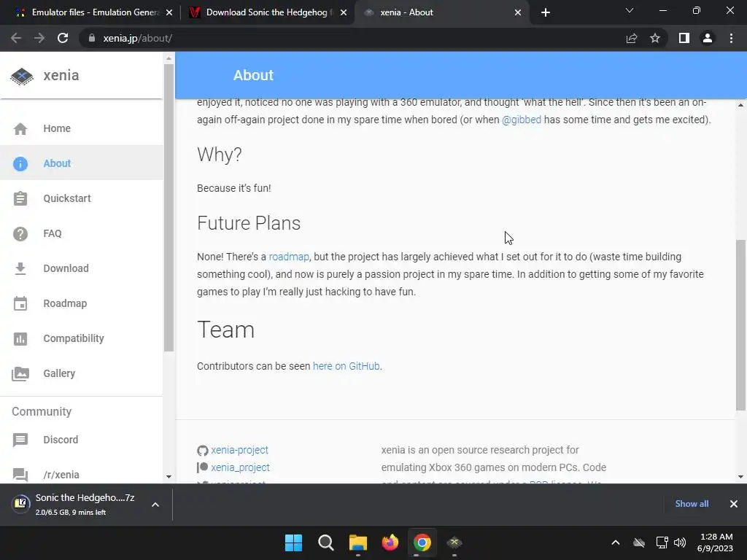Click Show all downloads

click(x=692, y=504)
